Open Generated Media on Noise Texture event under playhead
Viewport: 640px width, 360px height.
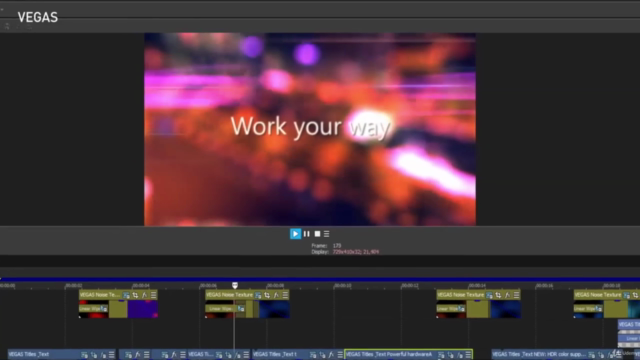[258, 295]
